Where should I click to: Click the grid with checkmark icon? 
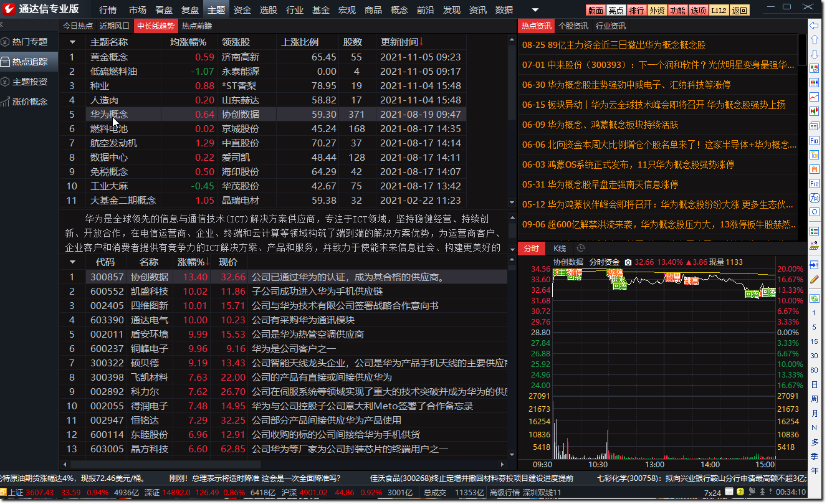814,68
